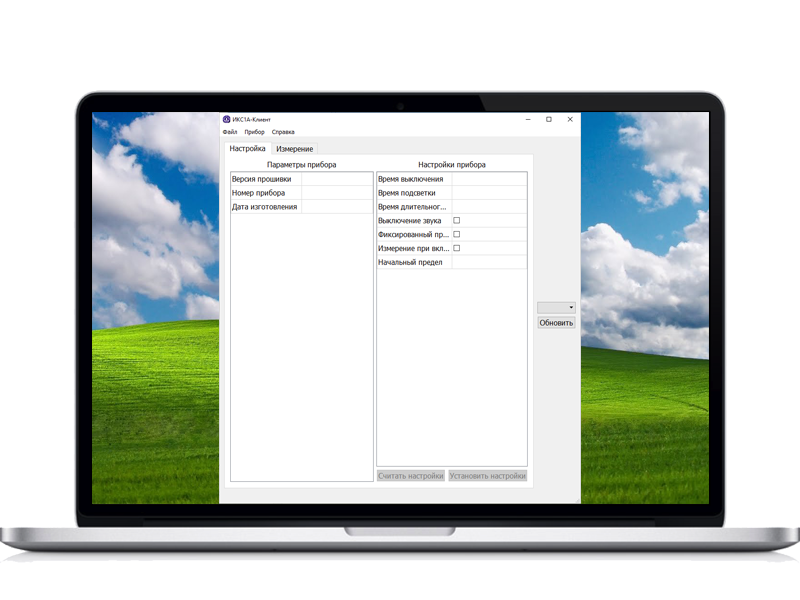Open the Справка menu
This screenshot has width=800, height=600.
(x=283, y=132)
